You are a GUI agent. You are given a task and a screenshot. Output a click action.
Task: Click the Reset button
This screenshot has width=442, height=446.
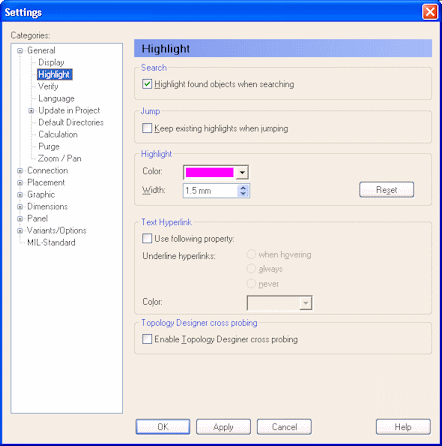[x=387, y=190]
